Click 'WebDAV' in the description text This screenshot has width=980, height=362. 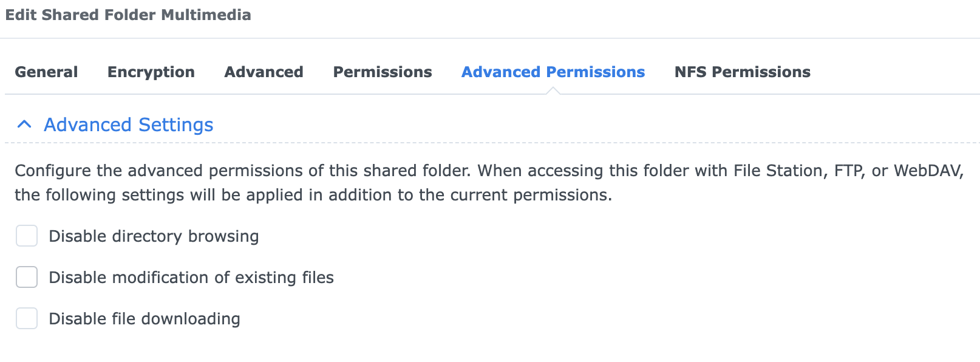pyautogui.click(x=928, y=170)
